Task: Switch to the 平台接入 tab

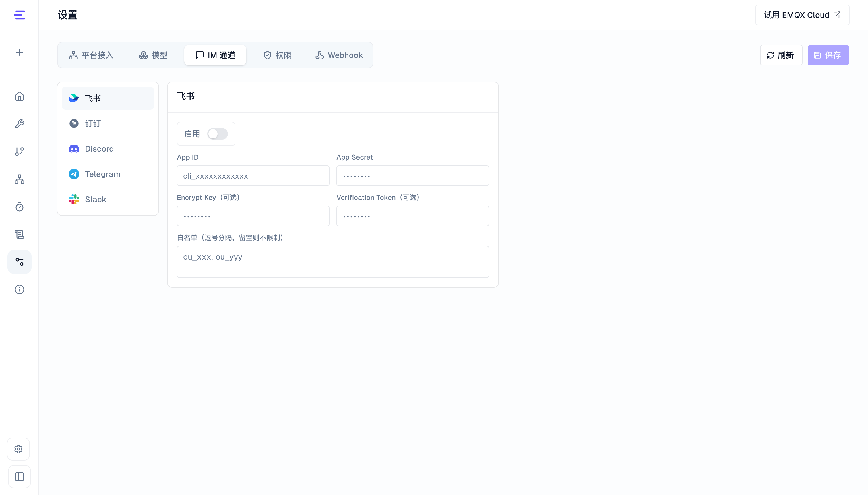Action: [x=91, y=55]
